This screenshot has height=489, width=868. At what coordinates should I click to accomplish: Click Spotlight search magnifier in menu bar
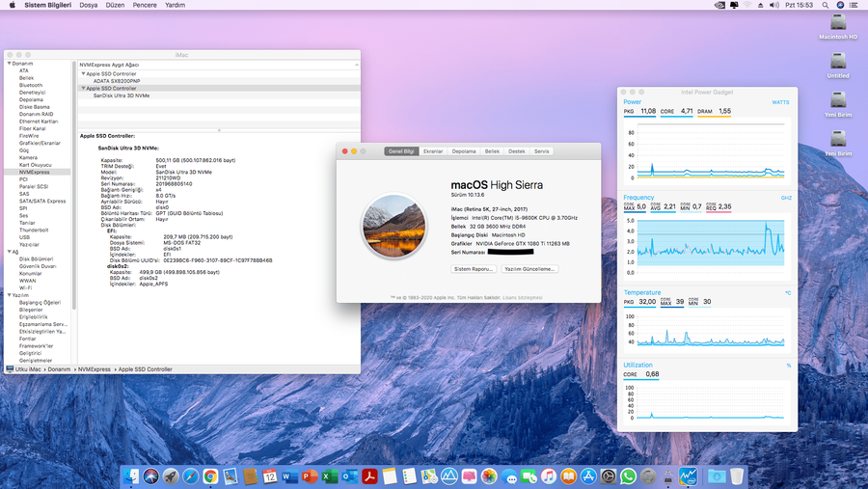coord(826,5)
